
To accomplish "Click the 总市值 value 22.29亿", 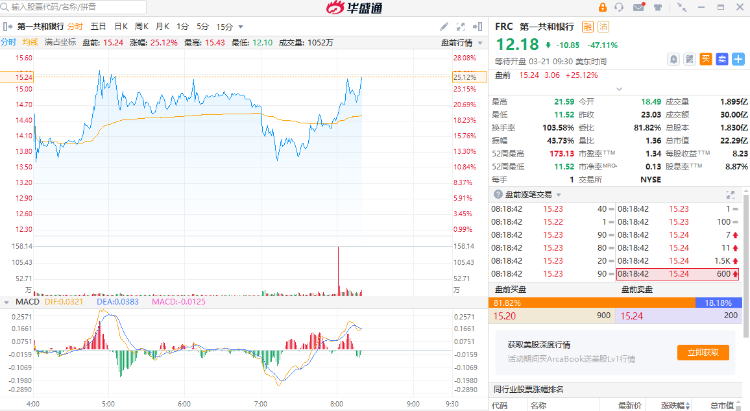I will pyautogui.click(x=734, y=141).
